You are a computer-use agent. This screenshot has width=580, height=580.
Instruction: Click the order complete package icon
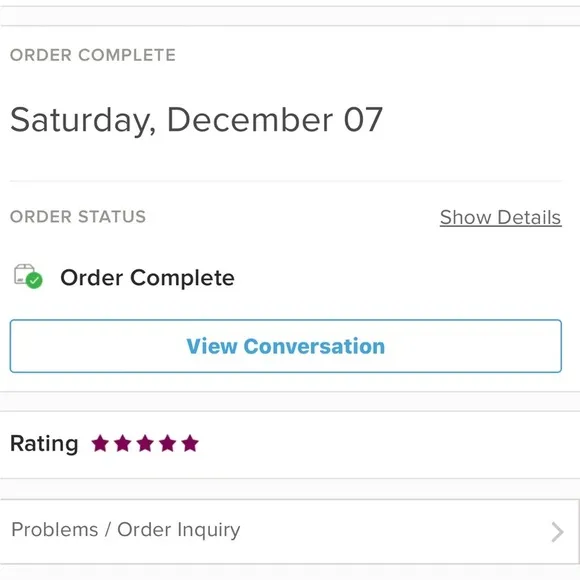28,276
